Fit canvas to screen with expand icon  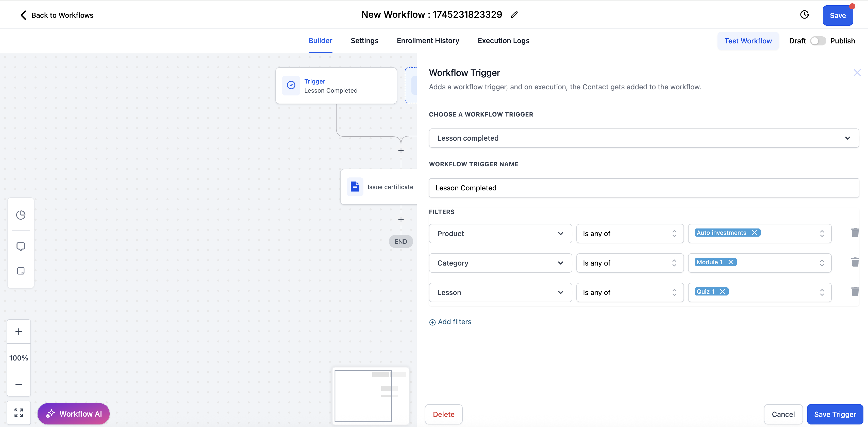pyautogui.click(x=19, y=413)
